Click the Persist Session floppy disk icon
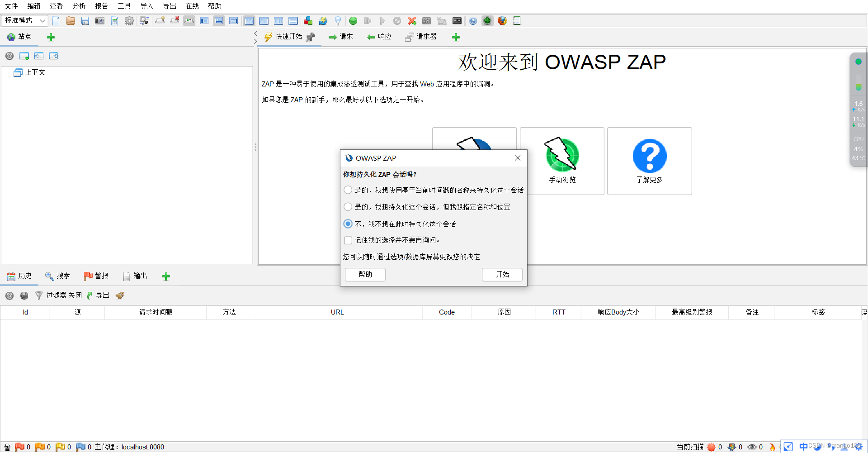The width and height of the screenshot is (868, 453). coord(85,21)
